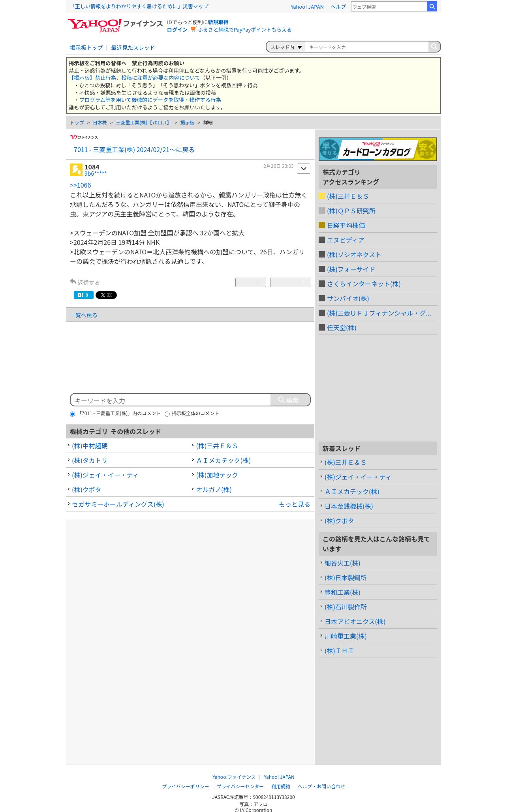
Task: Open ranking item 任天堂(株)
Action: pos(342,328)
